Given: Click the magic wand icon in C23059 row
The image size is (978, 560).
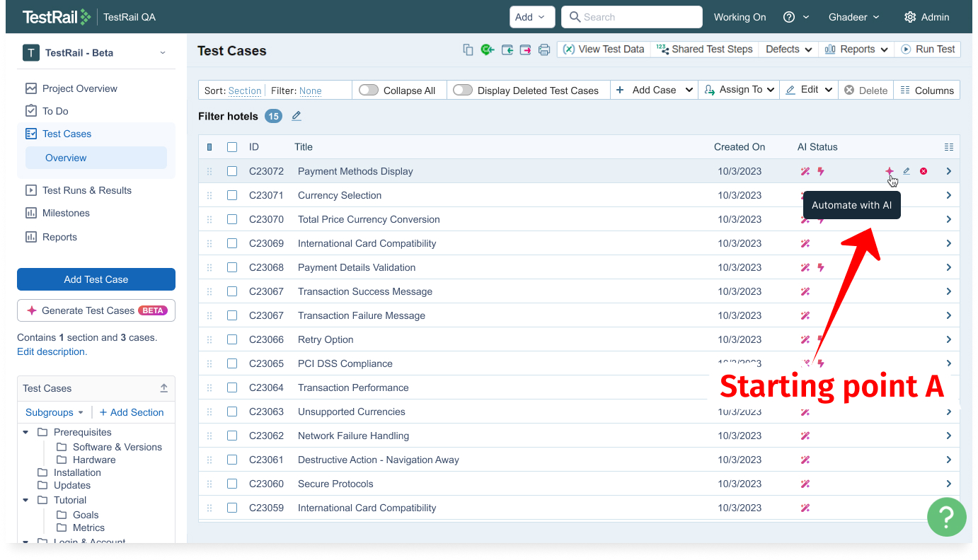Looking at the screenshot, I should pyautogui.click(x=805, y=508).
